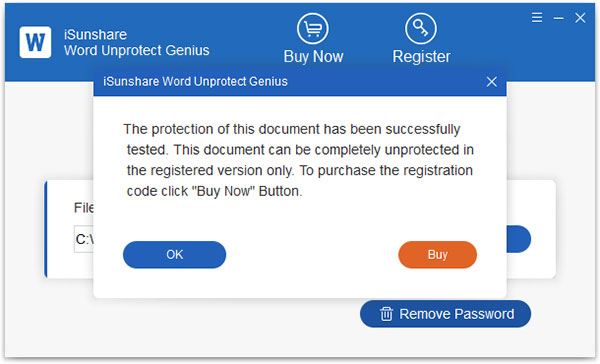Click the key icon above Register
Screen dimensions: 600x364
(421, 29)
